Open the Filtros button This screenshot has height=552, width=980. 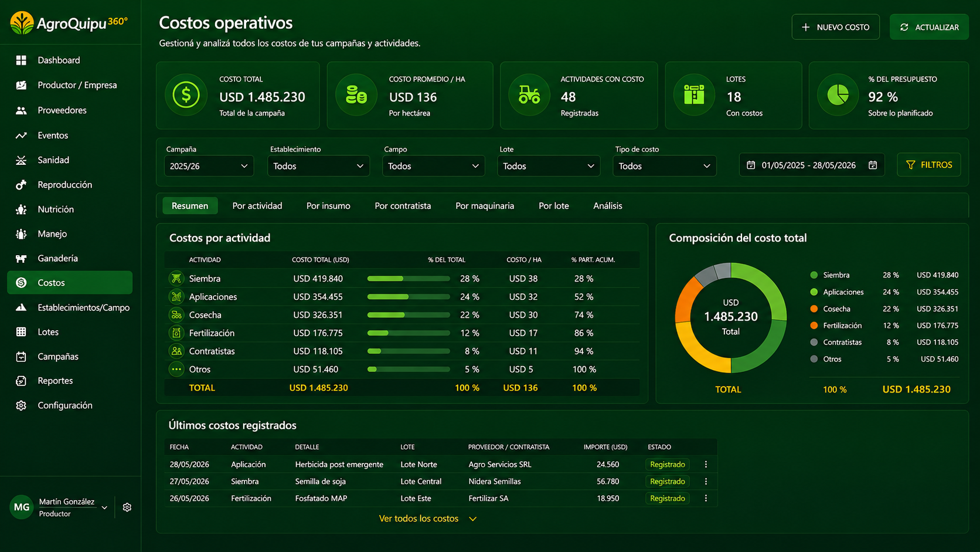click(929, 165)
